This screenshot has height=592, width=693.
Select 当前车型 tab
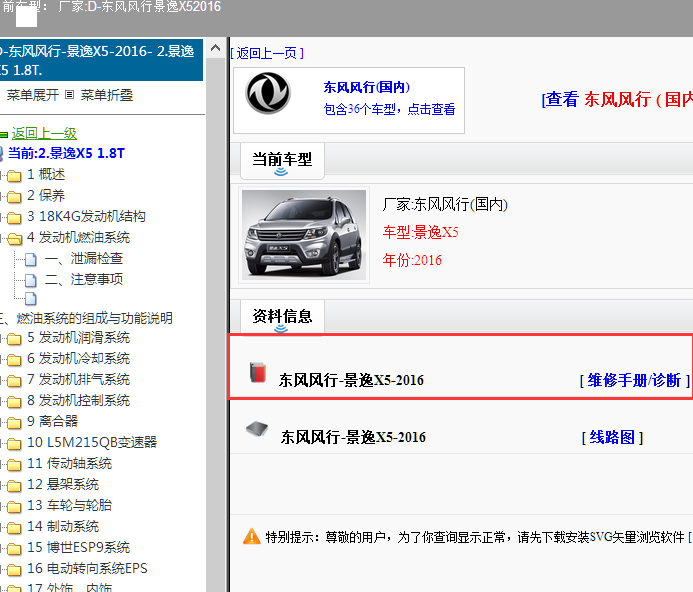click(x=282, y=161)
